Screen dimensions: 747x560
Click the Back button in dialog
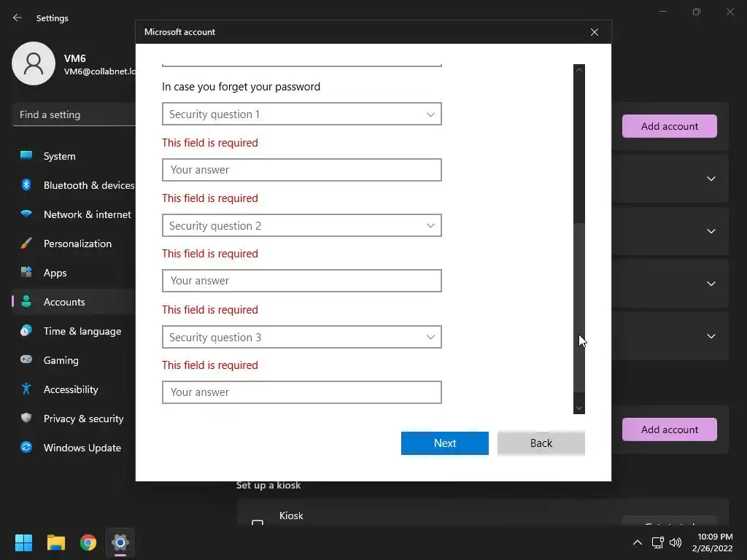coord(541,443)
